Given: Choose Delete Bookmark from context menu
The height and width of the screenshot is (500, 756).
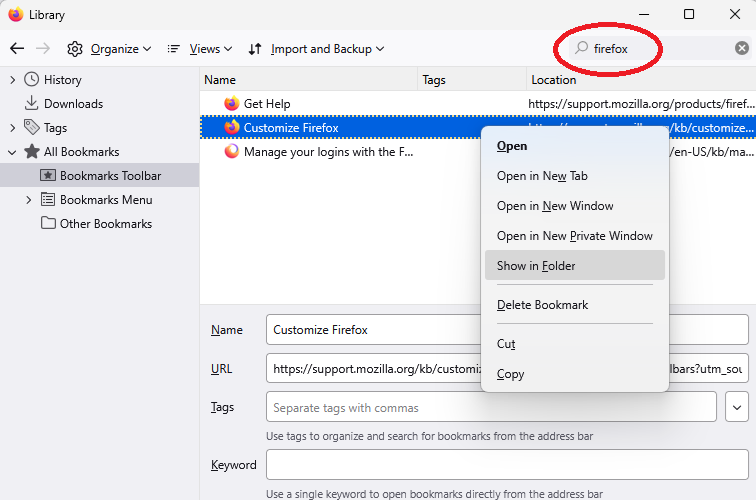Looking at the screenshot, I should pyautogui.click(x=575, y=305).
